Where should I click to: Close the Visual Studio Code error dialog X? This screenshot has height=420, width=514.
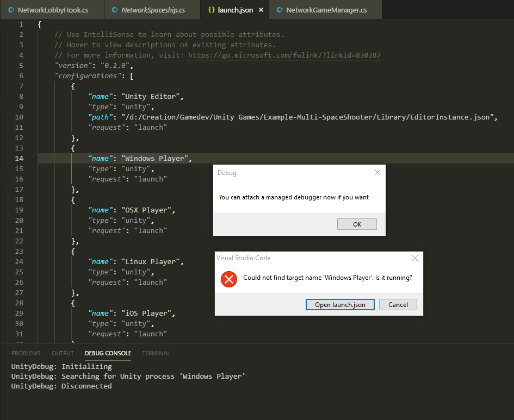click(414, 258)
